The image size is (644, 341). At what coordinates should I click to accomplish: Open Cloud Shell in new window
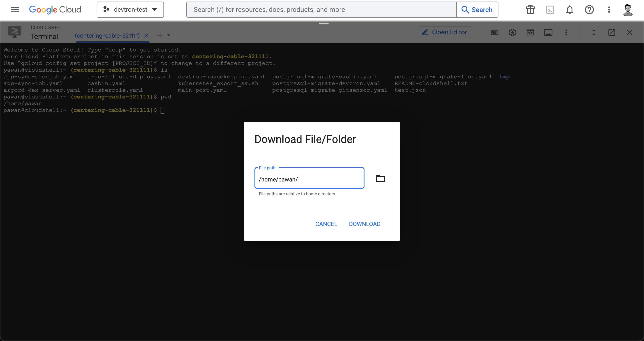coord(612,32)
